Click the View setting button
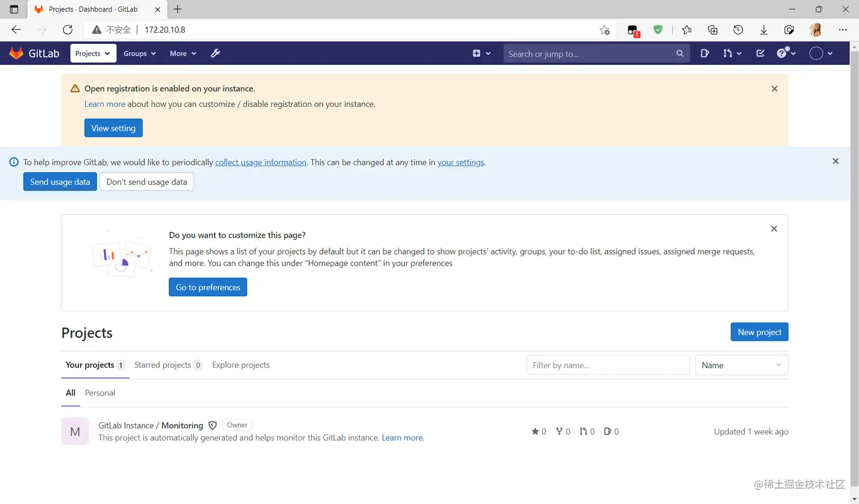The height and width of the screenshot is (504, 859). click(x=114, y=128)
